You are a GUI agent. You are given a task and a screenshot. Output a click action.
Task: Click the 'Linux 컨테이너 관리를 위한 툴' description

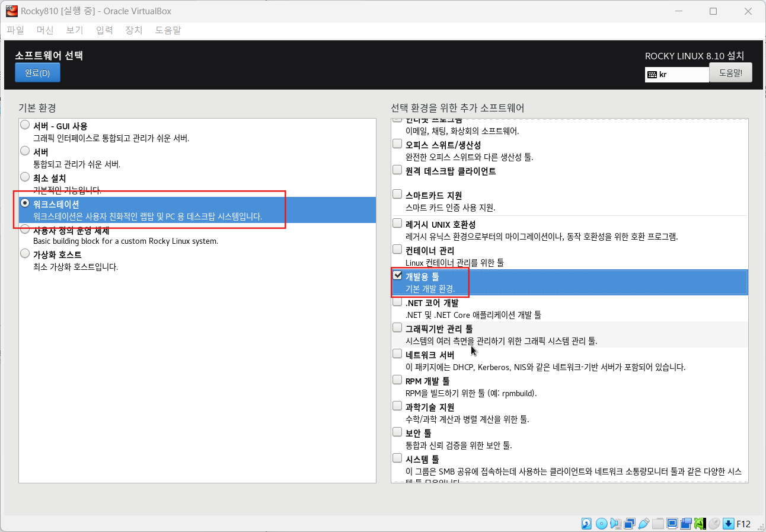click(x=455, y=262)
